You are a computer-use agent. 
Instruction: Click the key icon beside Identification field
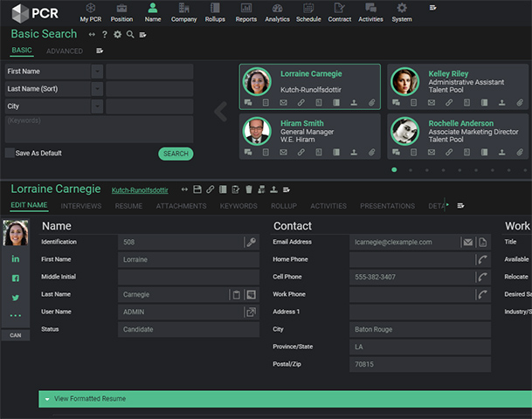click(x=251, y=242)
